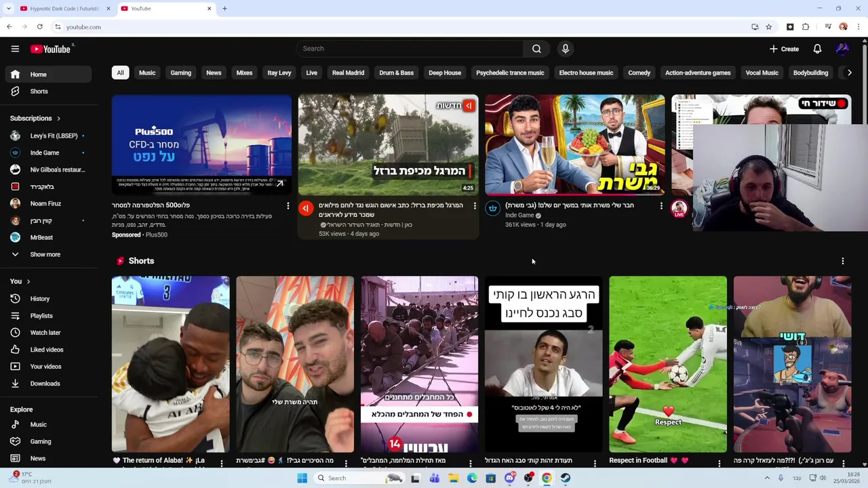Open the Plus500 sponsored ad thumbnail
Screen dimensions: 868x488
[201, 145]
